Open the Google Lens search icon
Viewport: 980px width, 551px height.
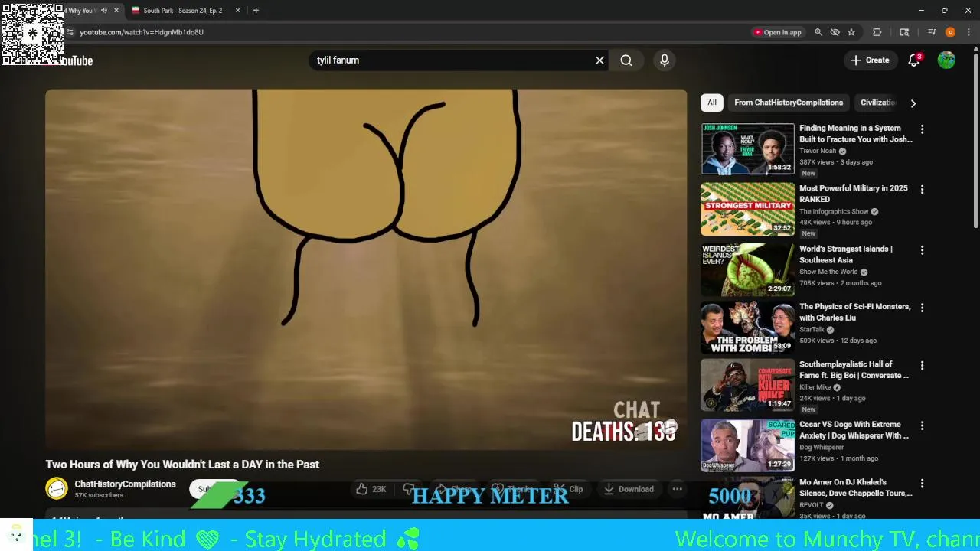[904, 32]
